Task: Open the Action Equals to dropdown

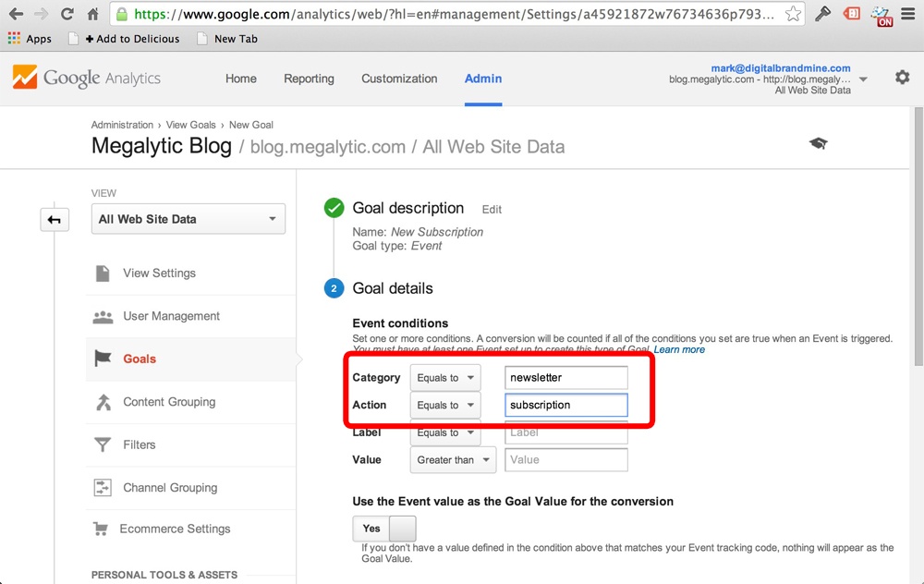Action: coord(445,405)
